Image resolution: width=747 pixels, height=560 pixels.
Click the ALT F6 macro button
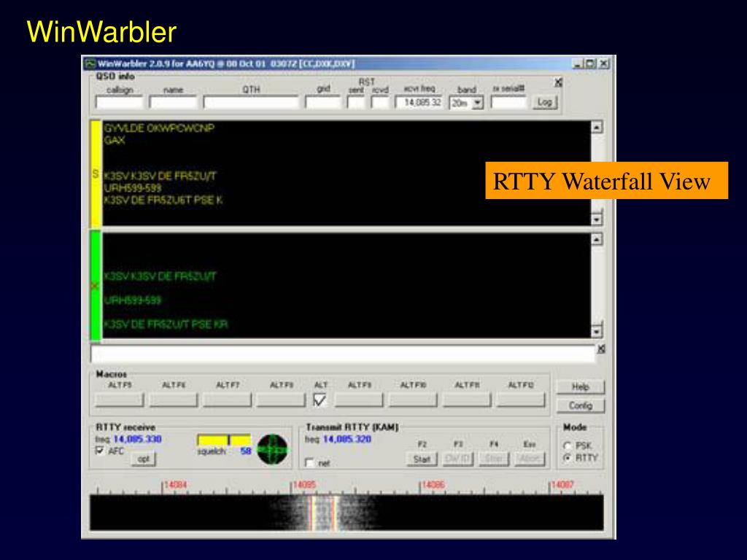[174, 400]
